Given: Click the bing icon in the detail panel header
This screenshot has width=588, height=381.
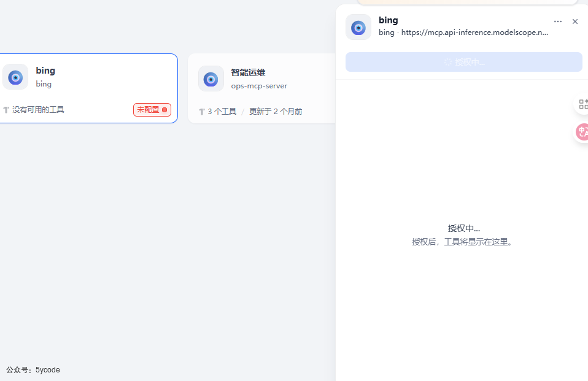Looking at the screenshot, I should point(358,27).
